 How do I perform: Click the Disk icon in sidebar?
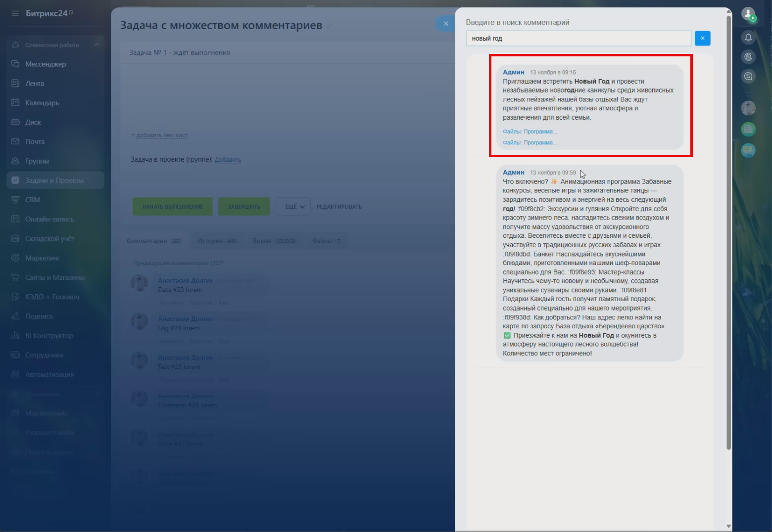click(15, 122)
